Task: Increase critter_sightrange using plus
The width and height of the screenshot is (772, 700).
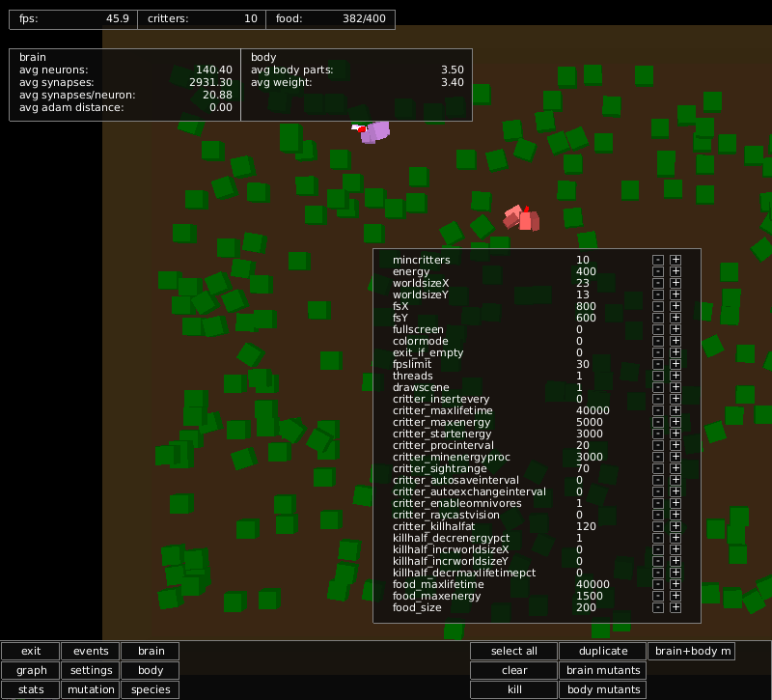Action: click(x=675, y=468)
